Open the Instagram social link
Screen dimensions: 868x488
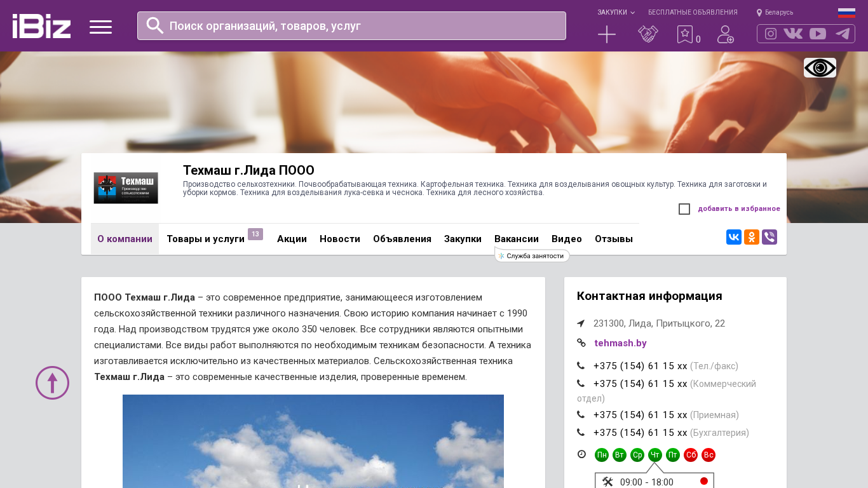click(x=771, y=34)
